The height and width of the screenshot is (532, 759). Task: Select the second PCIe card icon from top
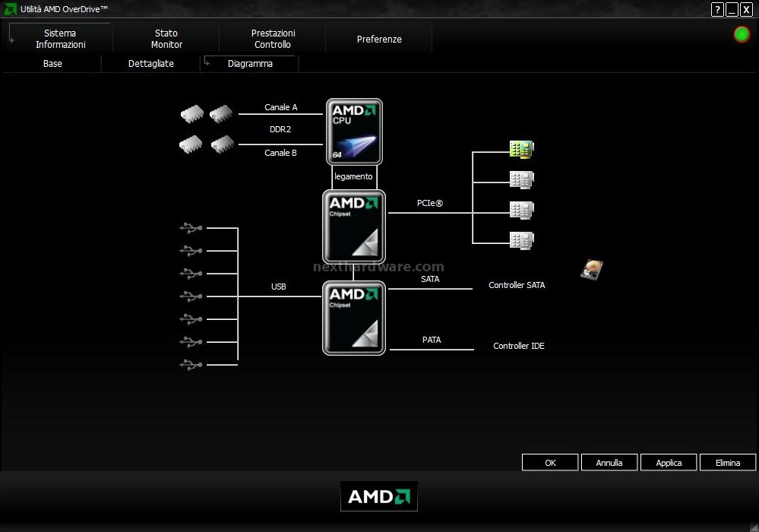click(522, 180)
